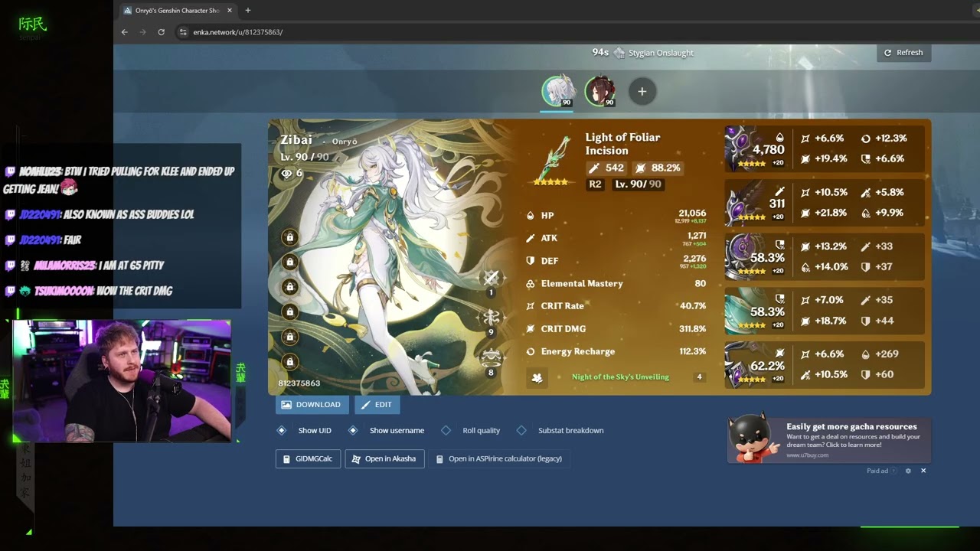Open a new browser tab
The image size is (980, 551).
tap(247, 11)
